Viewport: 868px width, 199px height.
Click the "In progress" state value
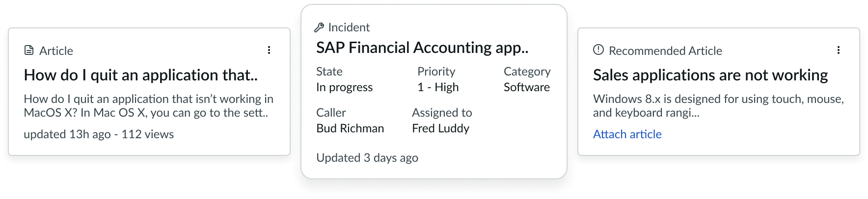[344, 87]
